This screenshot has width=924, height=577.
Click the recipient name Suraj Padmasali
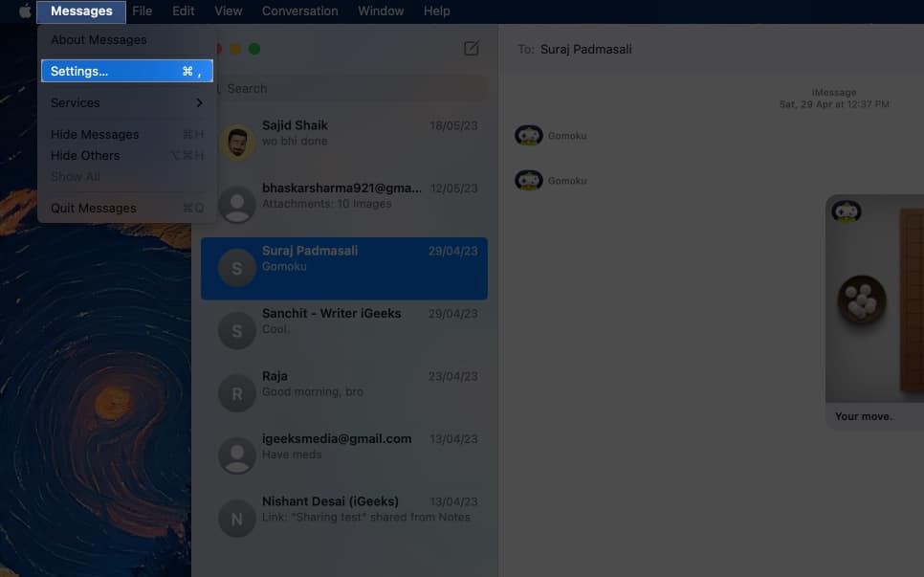pos(585,49)
